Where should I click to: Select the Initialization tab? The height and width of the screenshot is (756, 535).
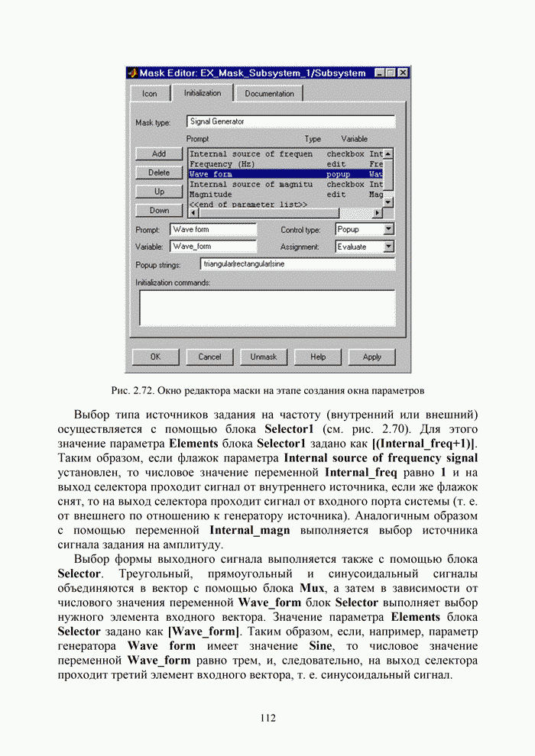[x=203, y=93]
